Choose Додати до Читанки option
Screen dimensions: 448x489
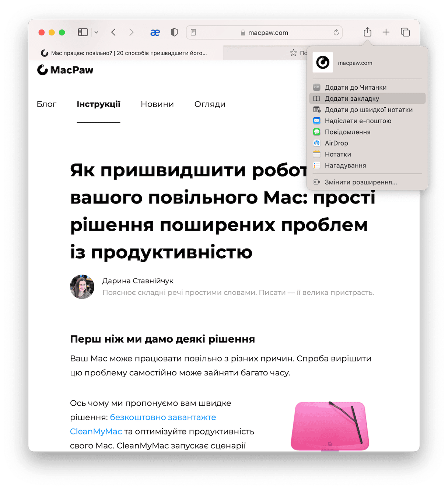click(367, 87)
